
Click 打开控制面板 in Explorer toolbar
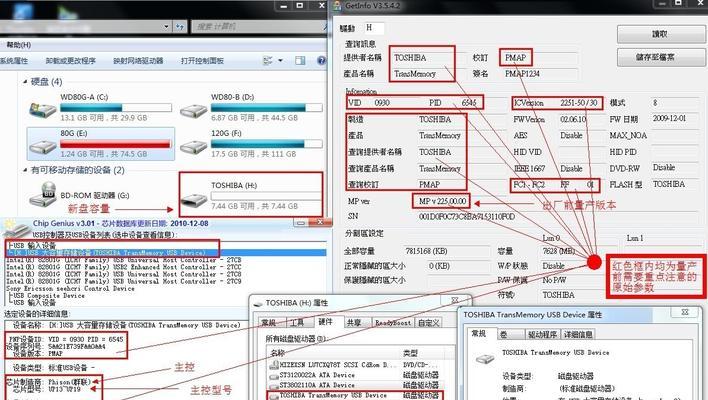click(x=202, y=60)
